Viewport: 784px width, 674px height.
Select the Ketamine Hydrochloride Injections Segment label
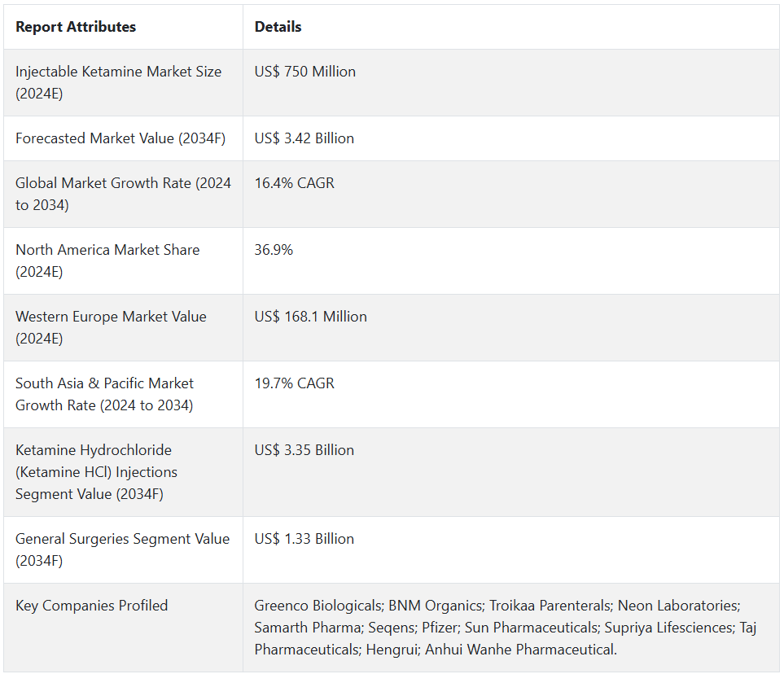(x=96, y=472)
